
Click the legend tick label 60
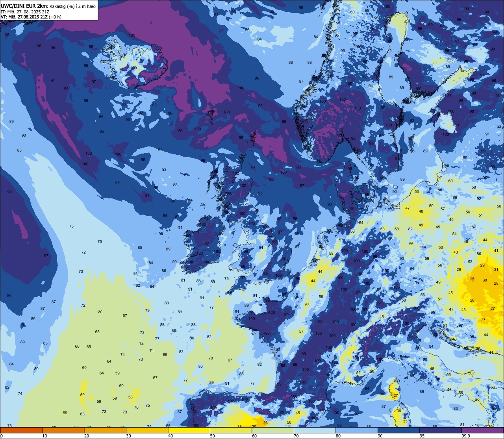(254, 436)
